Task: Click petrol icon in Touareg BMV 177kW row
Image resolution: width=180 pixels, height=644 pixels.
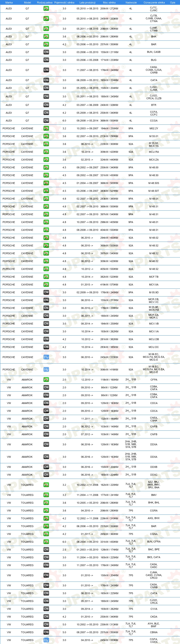Action: [46, 495]
